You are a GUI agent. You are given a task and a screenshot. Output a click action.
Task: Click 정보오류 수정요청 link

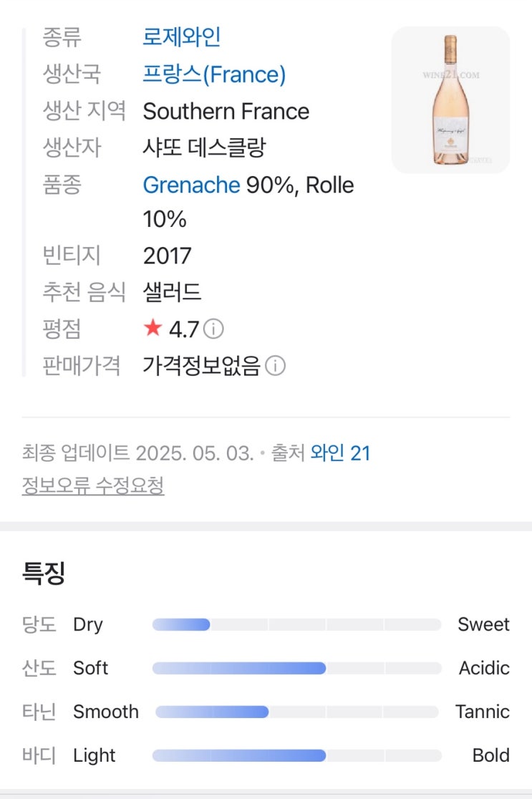point(93,486)
